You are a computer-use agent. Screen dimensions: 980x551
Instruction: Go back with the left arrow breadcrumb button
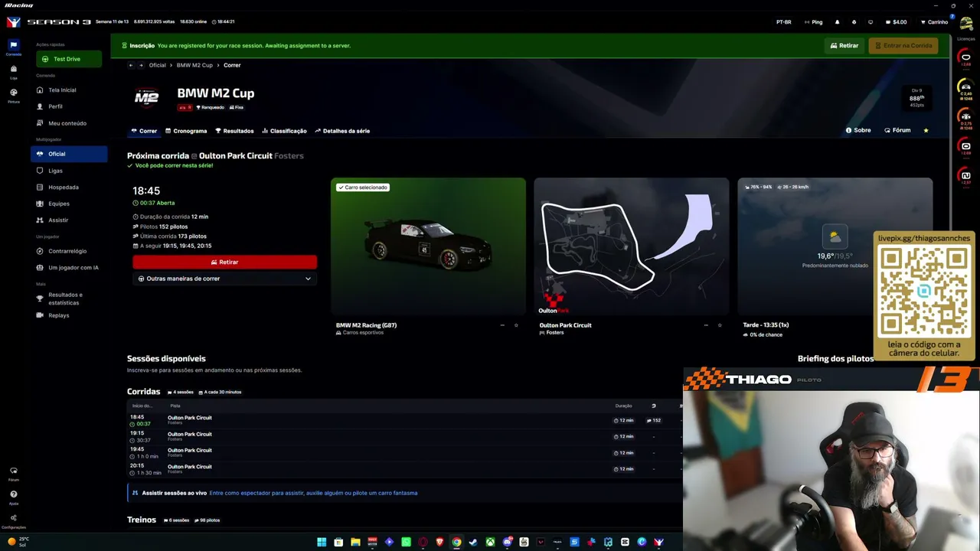131,65
